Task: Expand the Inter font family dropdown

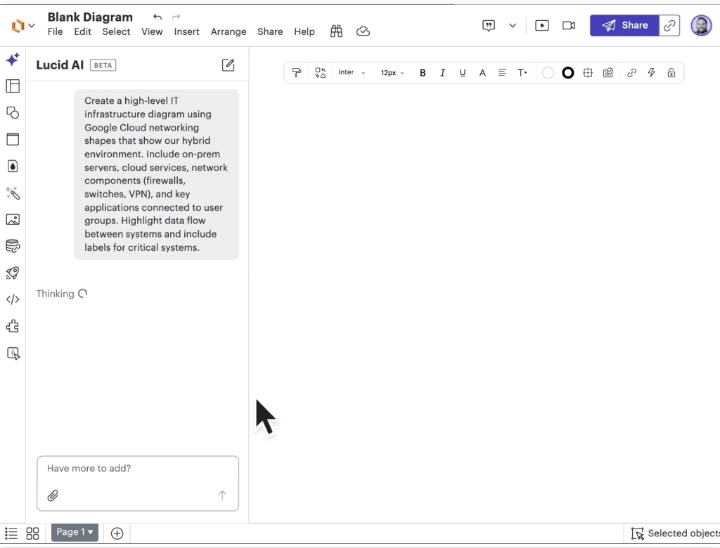Action: (x=352, y=73)
